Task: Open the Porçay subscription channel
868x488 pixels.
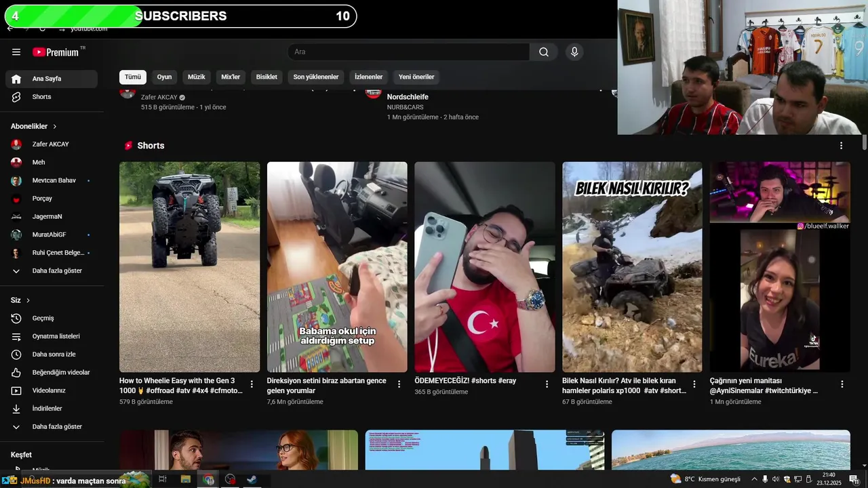Action: (x=52, y=199)
